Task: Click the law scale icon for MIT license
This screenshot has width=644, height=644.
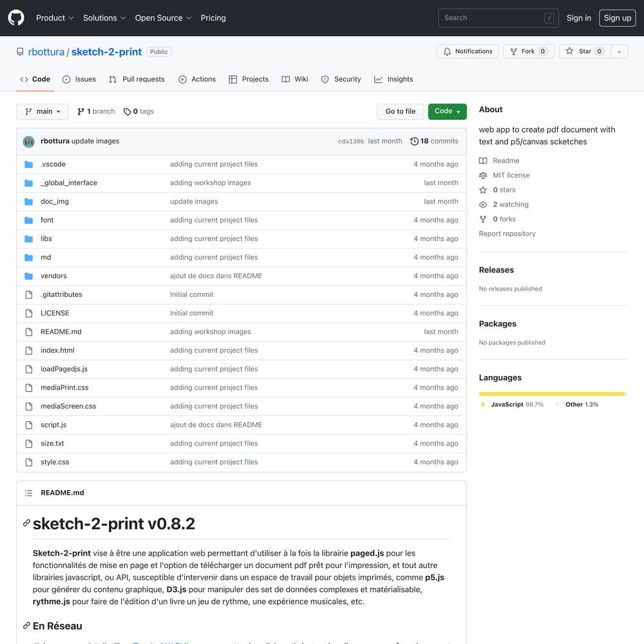Action: 483,175
